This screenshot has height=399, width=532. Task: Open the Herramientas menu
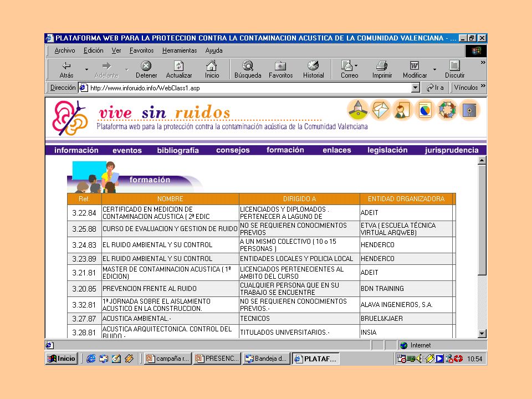coord(180,50)
